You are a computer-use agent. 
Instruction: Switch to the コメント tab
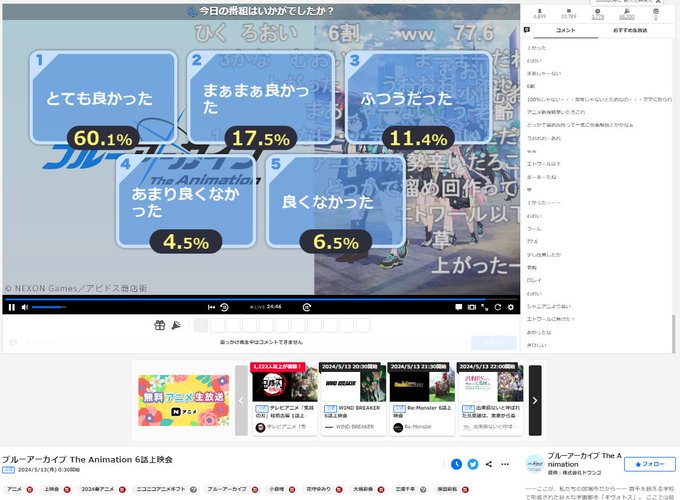[566, 30]
